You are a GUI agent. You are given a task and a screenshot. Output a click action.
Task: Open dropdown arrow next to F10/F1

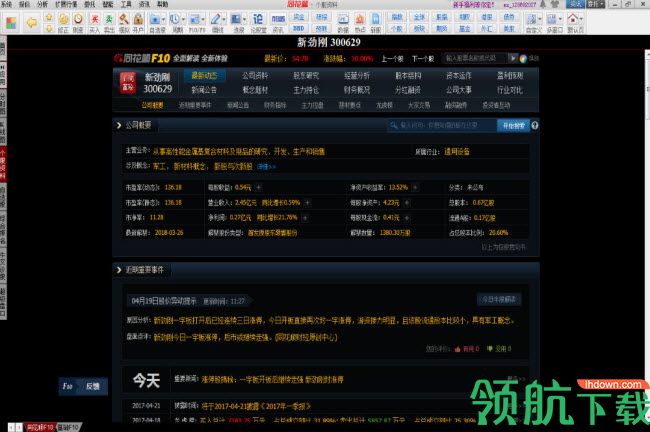[203, 19]
